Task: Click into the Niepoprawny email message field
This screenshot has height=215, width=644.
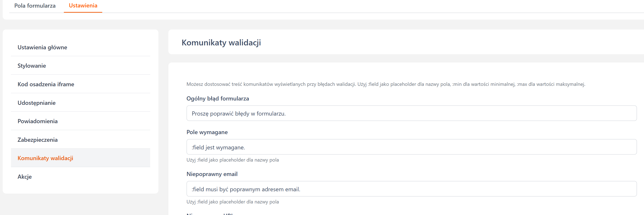Action: (411, 189)
